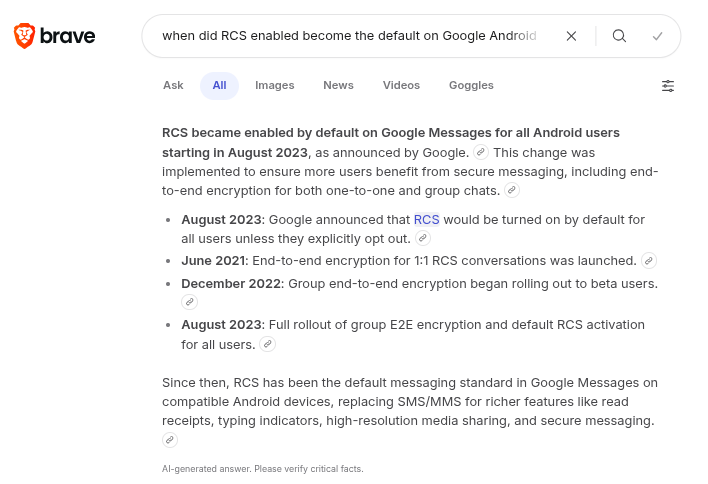Image resolution: width=708 pixels, height=484 pixels.
Task: Go to the Videos tab
Action: point(401,86)
